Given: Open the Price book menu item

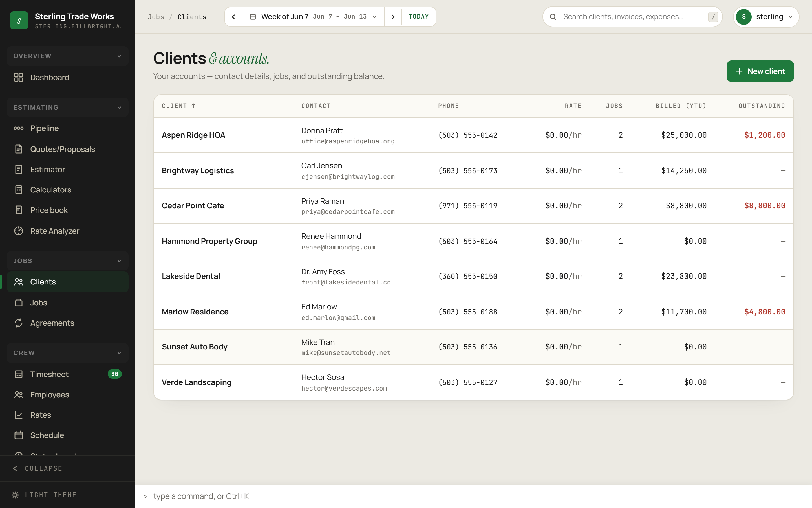Looking at the screenshot, I should (67, 210).
